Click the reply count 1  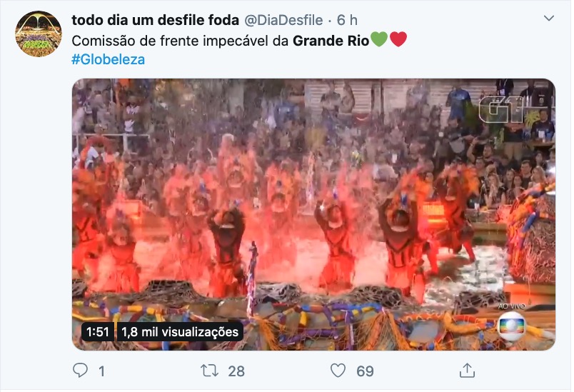point(102,371)
